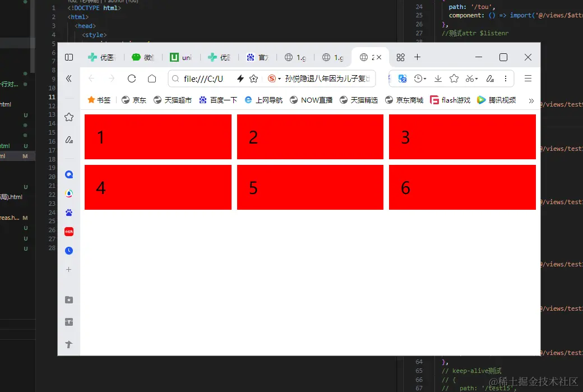The image size is (583, 392).
Task: Open the 上网导航 bookmark
Action: point(263,100)
